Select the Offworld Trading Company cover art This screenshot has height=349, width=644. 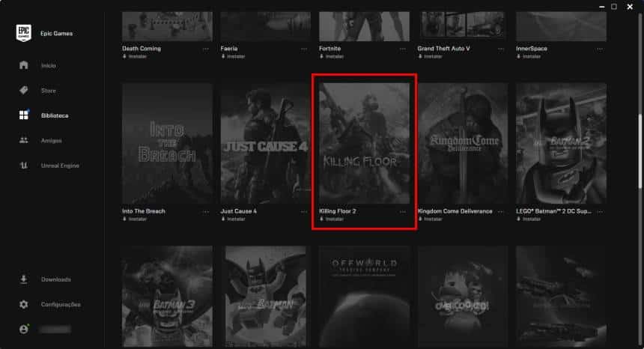pos(364,297)
